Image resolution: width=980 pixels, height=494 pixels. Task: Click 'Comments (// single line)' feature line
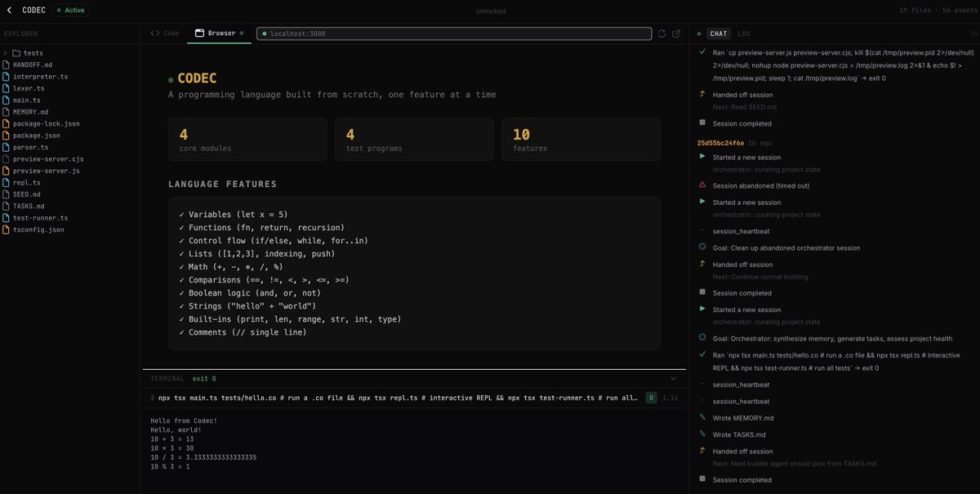point(243,332)
